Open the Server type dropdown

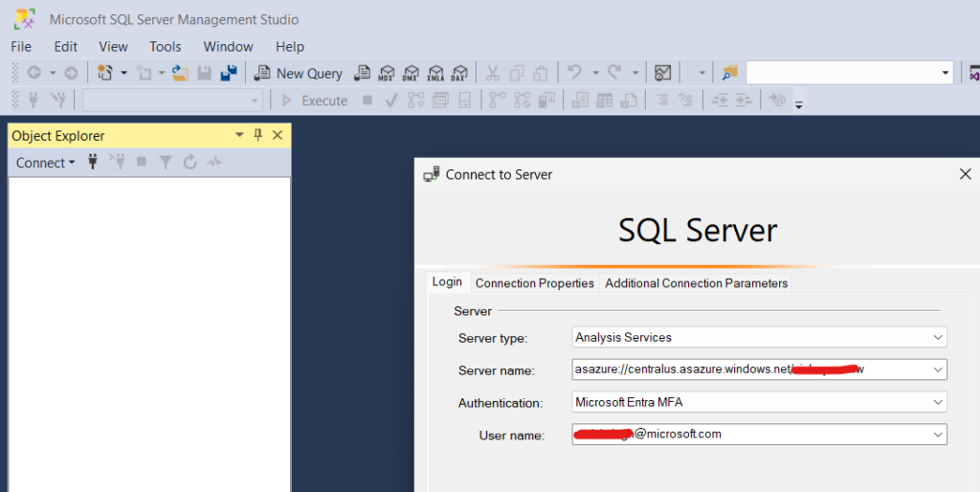tap(759, 337)
